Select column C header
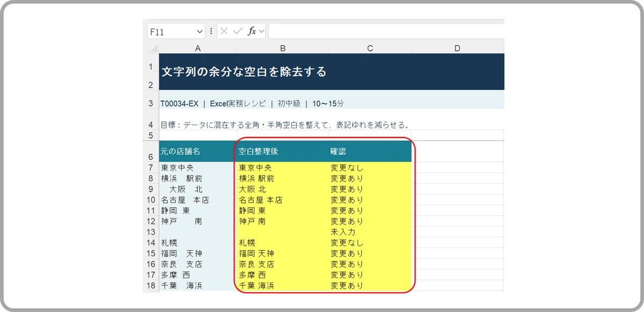Image resolution: width=644 pixels, height=312 pixels. [x=370, y=48]
